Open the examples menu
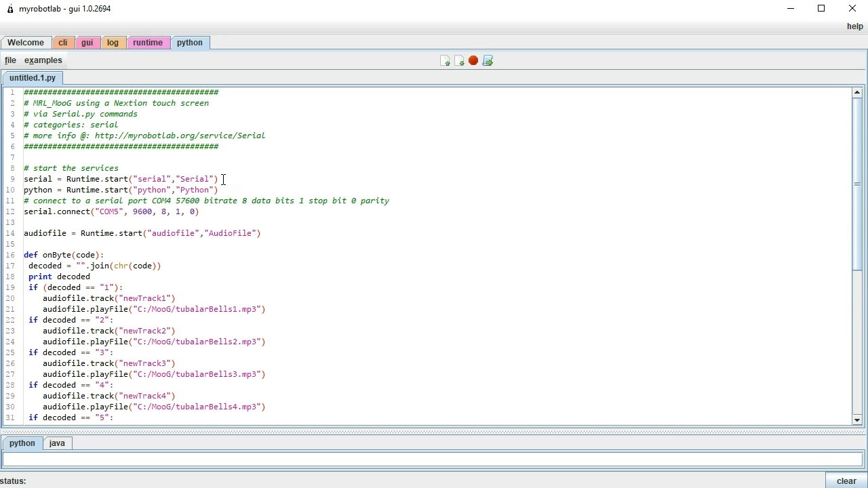 (x=43, y=60)
